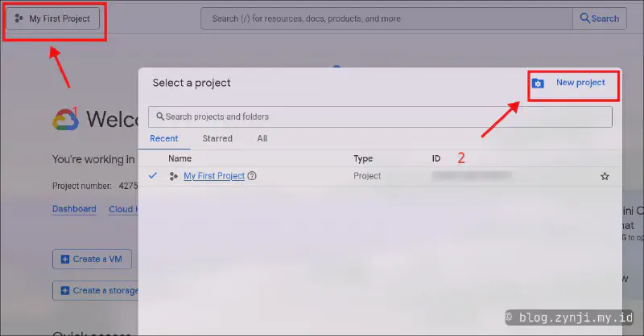This screenshot has height=336, width=644.
Task: Open the My First Project link
Action: tap(214, 176)
